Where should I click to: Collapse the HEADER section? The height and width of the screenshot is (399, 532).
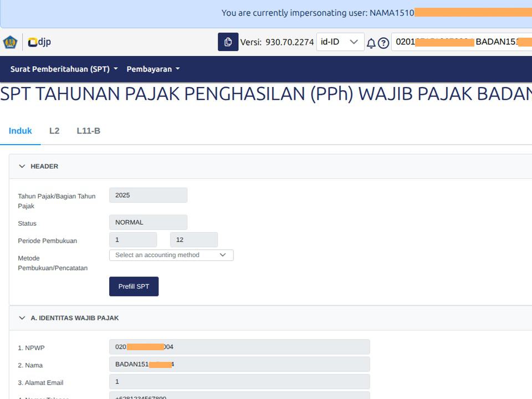click(x=22, y=166)
